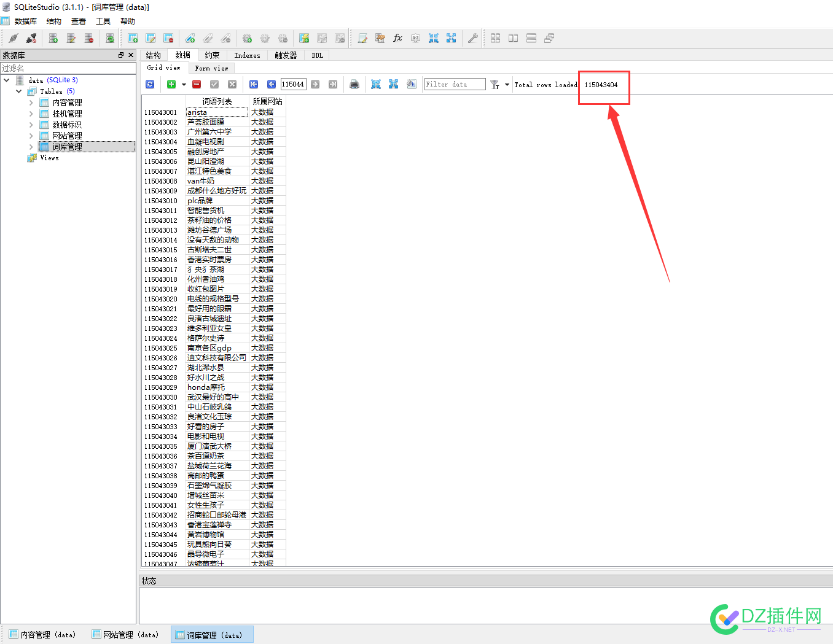
Task: Expand the 挂机管理 table node
Action: pos(31,114)
